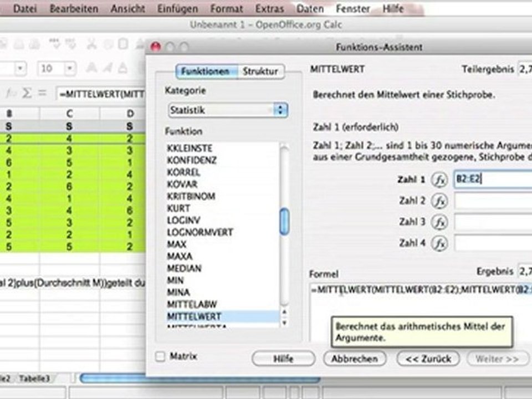Select MIN in function list

(222, 280)
